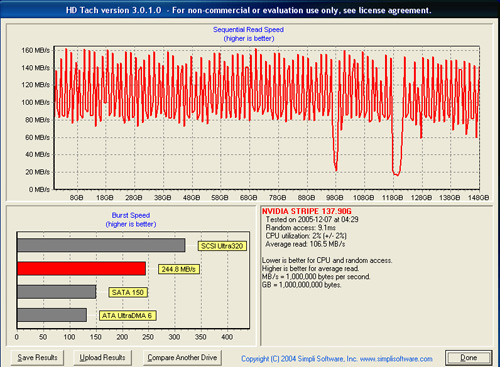Select the red 244.8 MB/s burst bar

[81, 269]
